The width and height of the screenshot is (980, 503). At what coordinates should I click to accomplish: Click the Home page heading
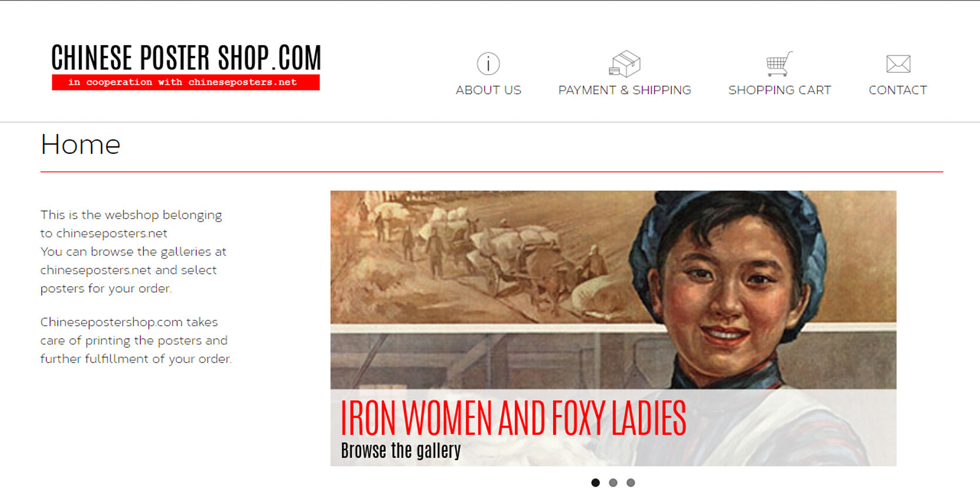point(80,145)
